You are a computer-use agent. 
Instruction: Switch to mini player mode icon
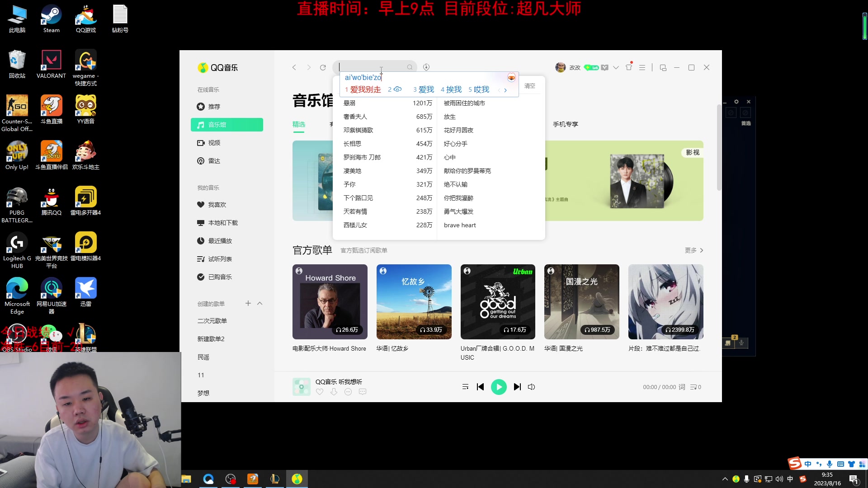(663, 67)
